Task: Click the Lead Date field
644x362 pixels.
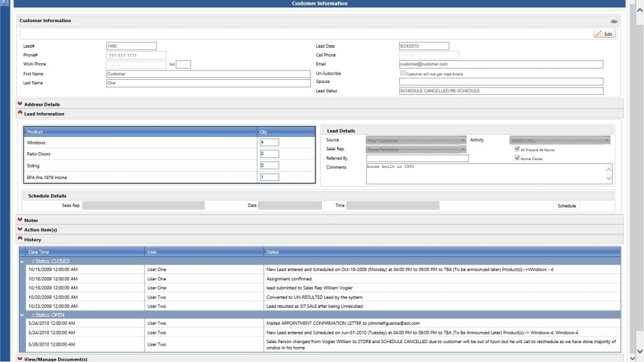Action: [424, 46]
